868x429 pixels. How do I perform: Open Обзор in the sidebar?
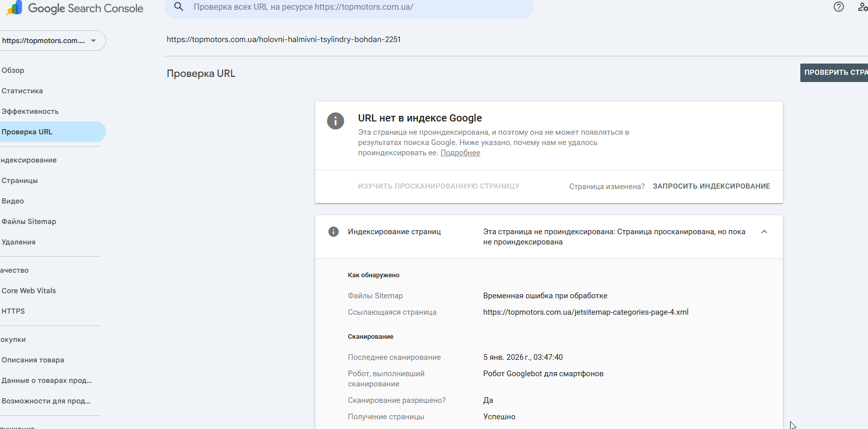[x=13, y=70]
